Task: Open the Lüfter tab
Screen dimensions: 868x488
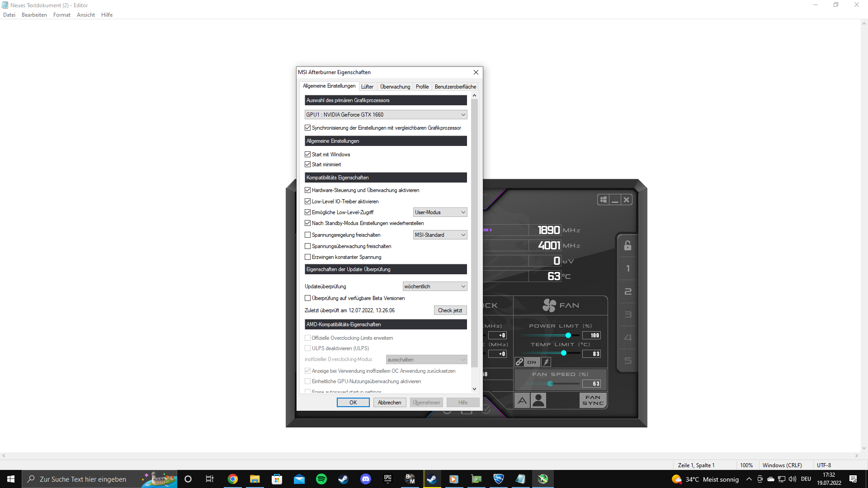Action: [x=367, y=87]
